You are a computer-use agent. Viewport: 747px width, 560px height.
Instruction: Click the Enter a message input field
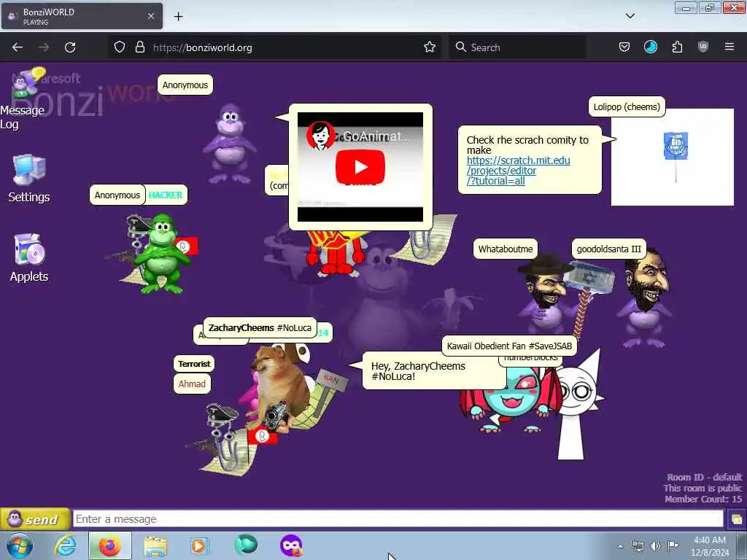click(x=398, y=518)
